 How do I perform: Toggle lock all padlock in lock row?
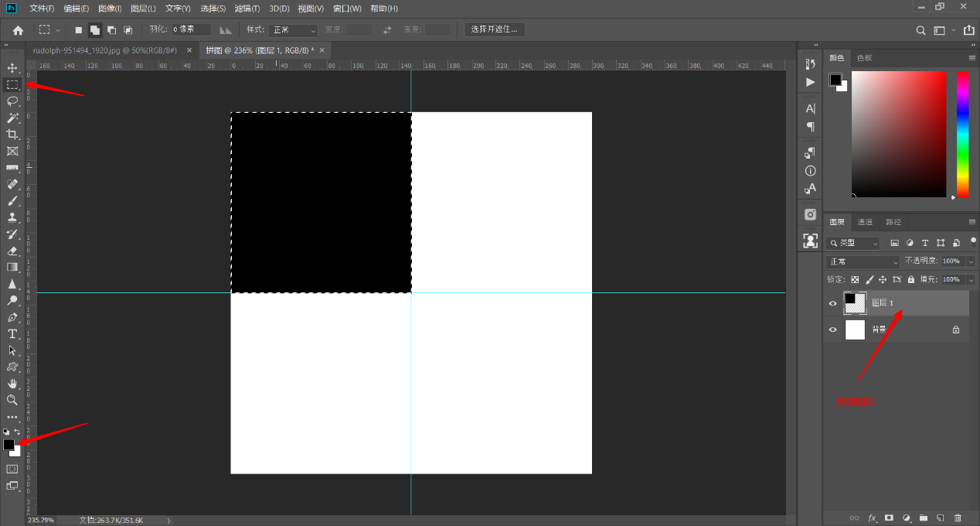(911, 279)
